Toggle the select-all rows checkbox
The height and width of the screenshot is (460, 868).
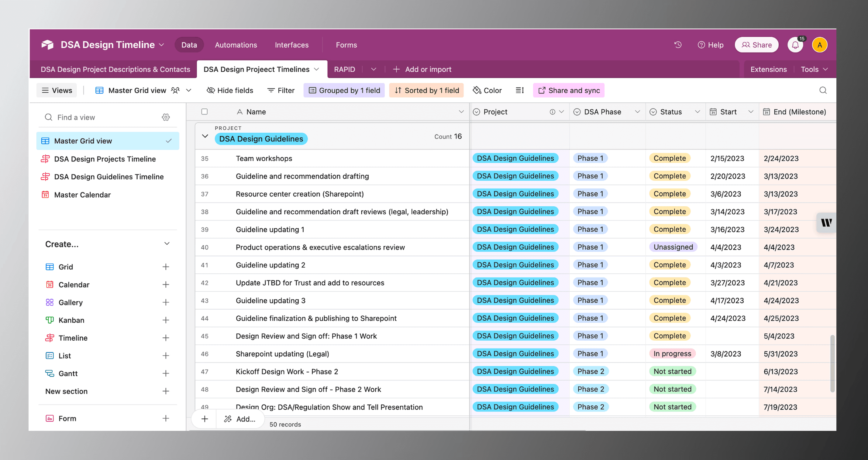coord(205,112)
